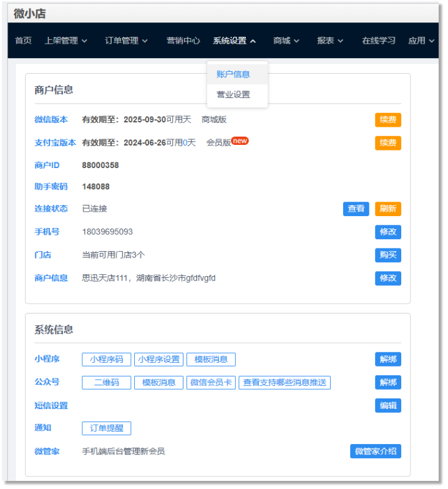Click the merchant ID 88000358
Screen dimensions: 448x489
tap(100, 165)
